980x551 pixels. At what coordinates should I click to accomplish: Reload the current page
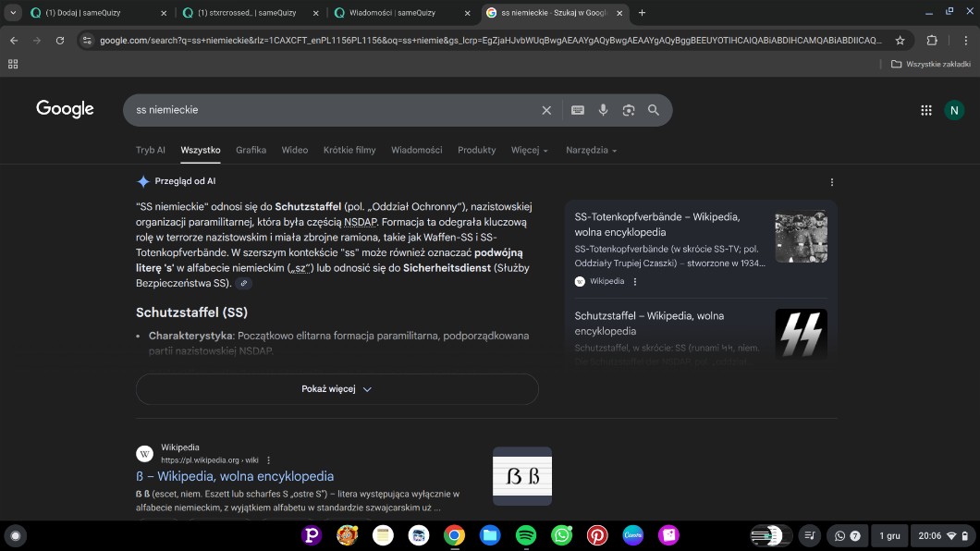pos(60,41)
